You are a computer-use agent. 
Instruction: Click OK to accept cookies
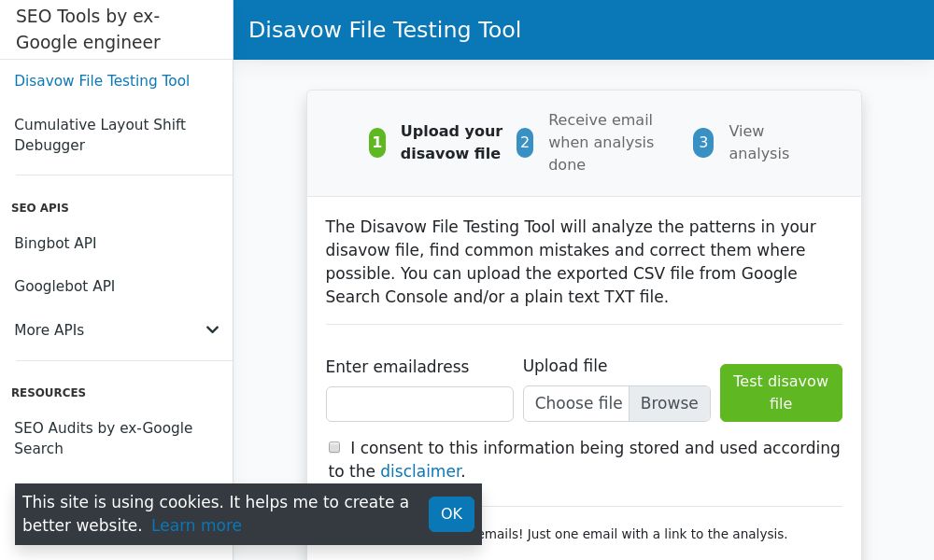[451, 513]
